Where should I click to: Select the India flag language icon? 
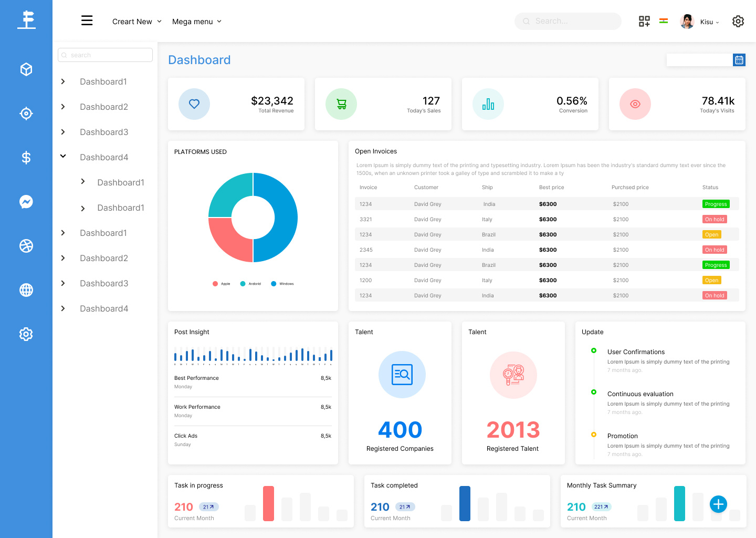click(x=664, y=21)
